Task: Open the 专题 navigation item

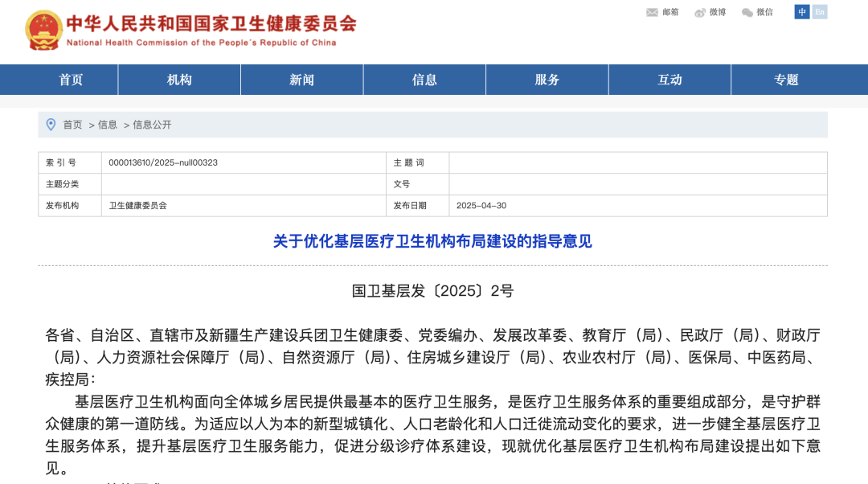Action: 786,80
